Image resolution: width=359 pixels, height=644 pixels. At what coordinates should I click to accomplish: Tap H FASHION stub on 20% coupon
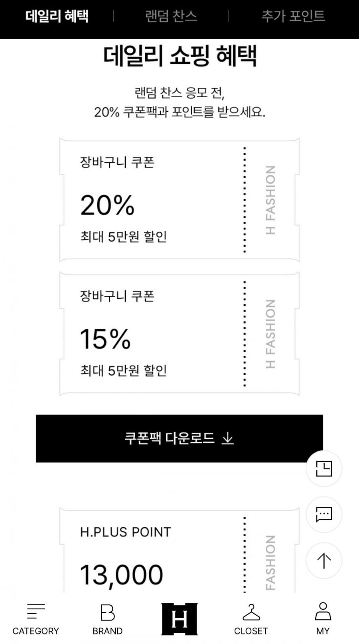point(270,199)
